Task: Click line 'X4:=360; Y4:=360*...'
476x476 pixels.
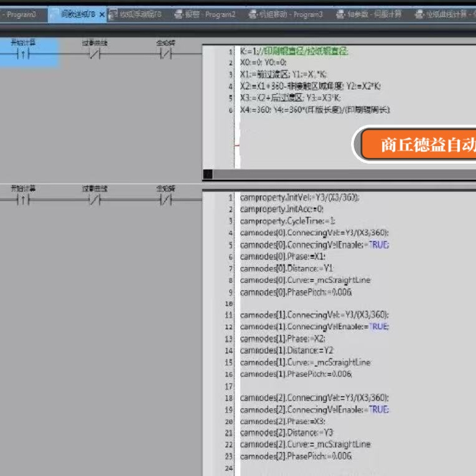Action: coord(315,110)
